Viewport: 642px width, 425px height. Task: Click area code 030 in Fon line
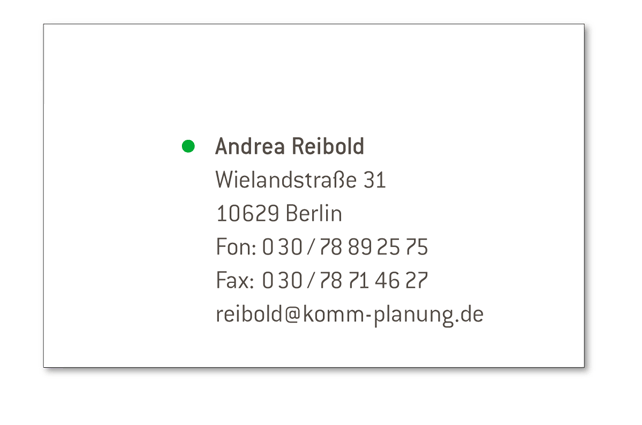coord(282,247)
